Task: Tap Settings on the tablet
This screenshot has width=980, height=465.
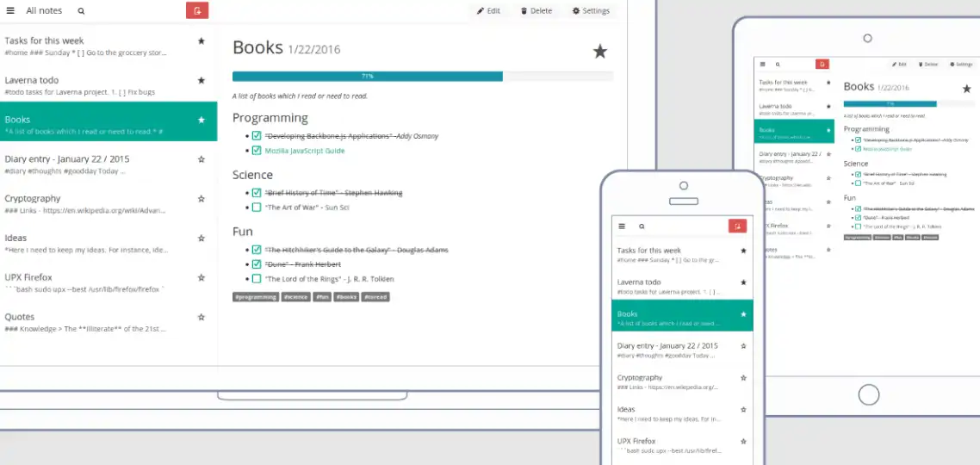Action: click(961, 64)
